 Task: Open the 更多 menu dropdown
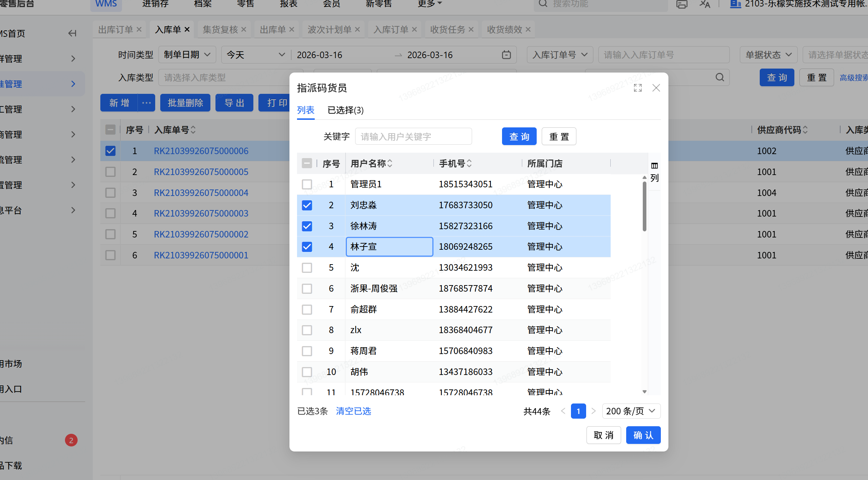click(x=429, y=4)
